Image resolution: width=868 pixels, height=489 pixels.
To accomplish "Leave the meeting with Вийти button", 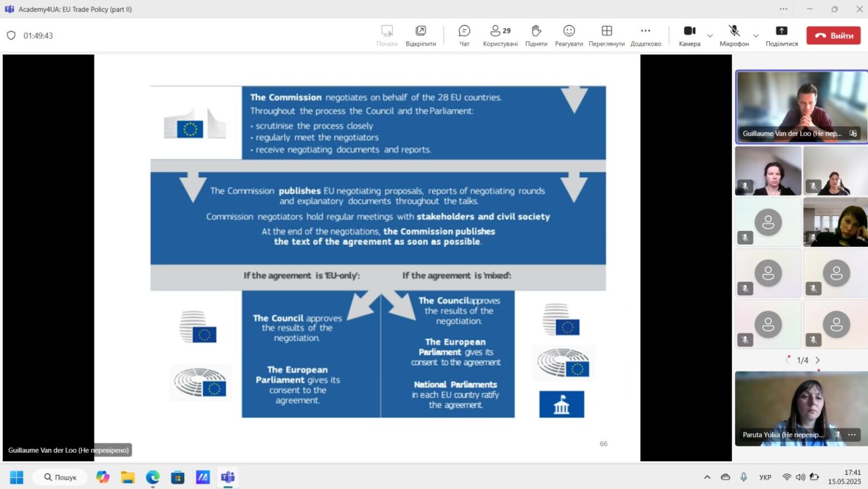I will pyautogui.click(x=834, y=36).
